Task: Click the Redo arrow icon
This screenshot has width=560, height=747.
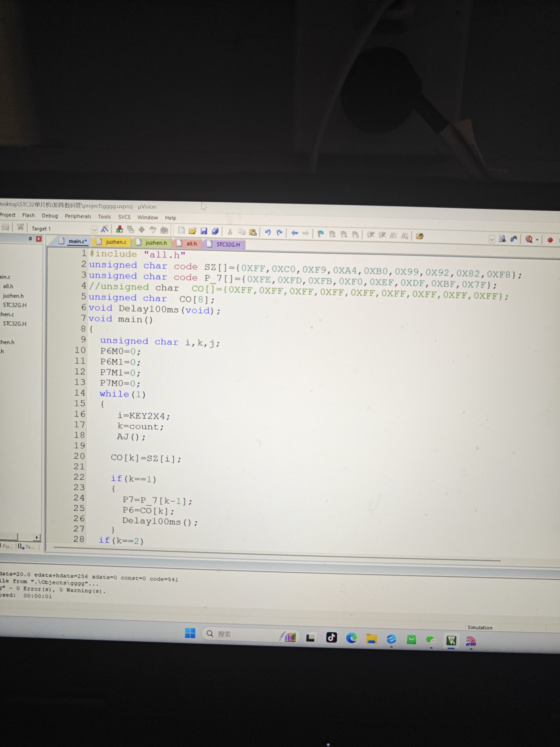Action: click(279, 233)
